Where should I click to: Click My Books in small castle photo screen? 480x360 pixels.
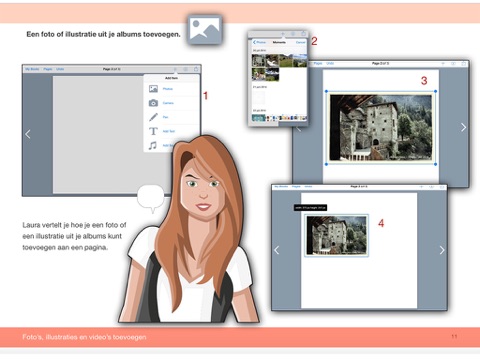(x=281, y=187)
